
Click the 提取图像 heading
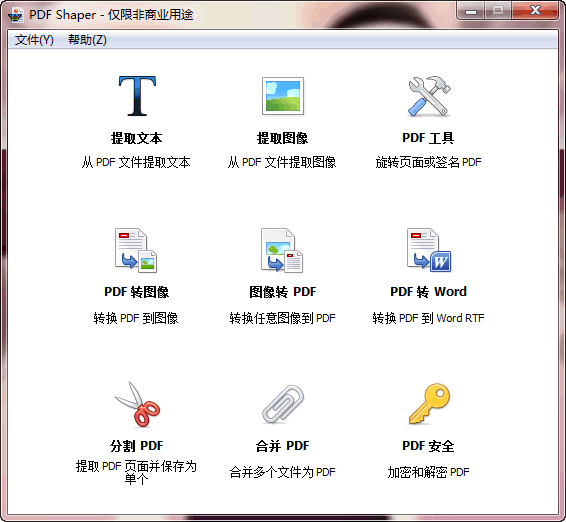click(x=282, y=138)
